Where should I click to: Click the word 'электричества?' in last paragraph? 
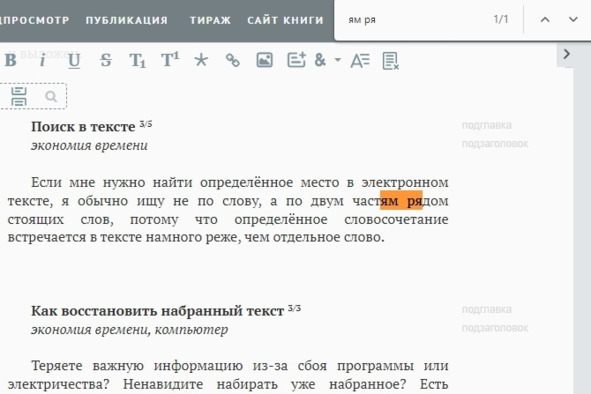click(58, 385)
